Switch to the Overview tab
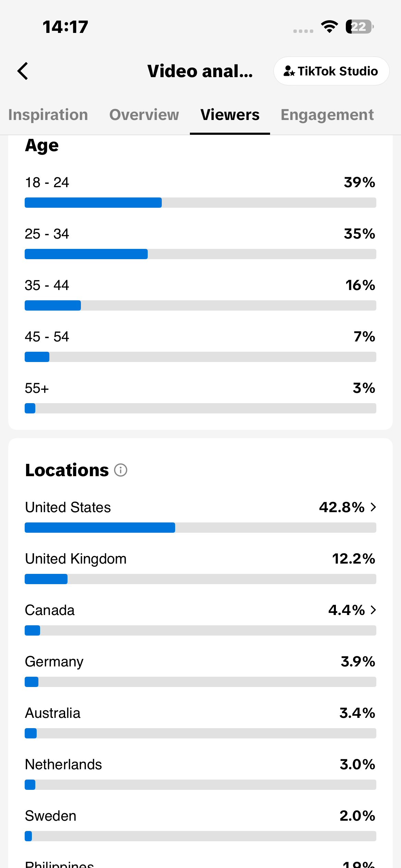The width and height of the screenshot is (401, 868). coord(144,115)
